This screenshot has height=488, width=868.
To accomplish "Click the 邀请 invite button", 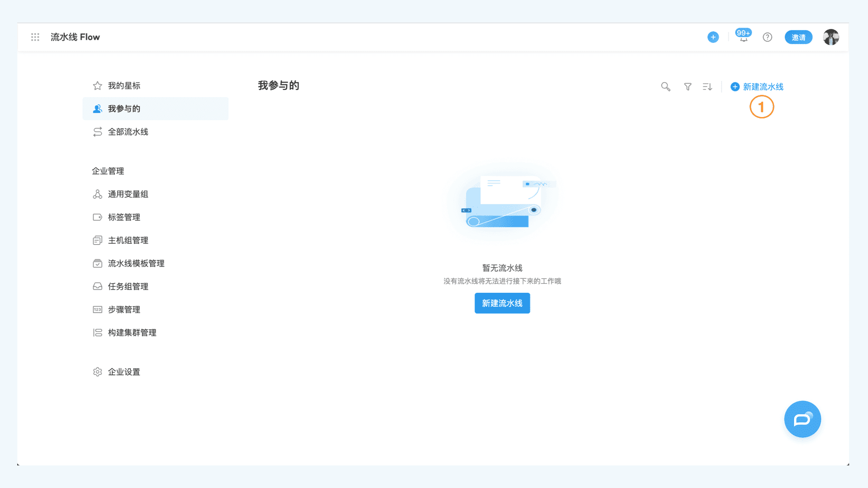I will (x=798, y=37).
